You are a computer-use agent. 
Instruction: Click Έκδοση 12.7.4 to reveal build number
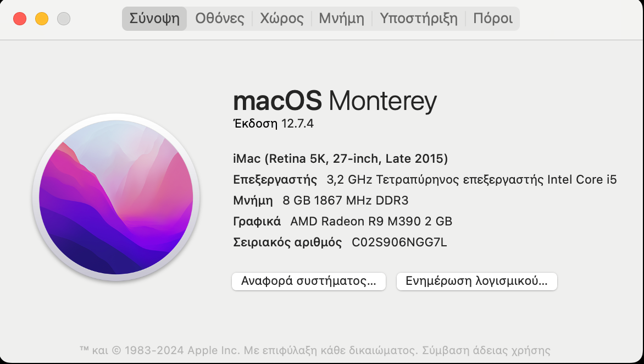(x=274, y=124)
